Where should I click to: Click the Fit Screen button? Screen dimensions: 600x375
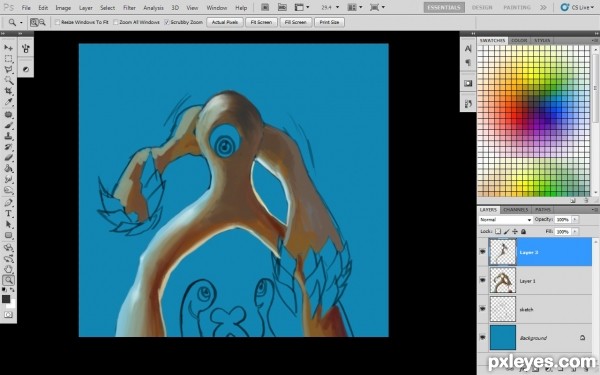click(261, 22)
